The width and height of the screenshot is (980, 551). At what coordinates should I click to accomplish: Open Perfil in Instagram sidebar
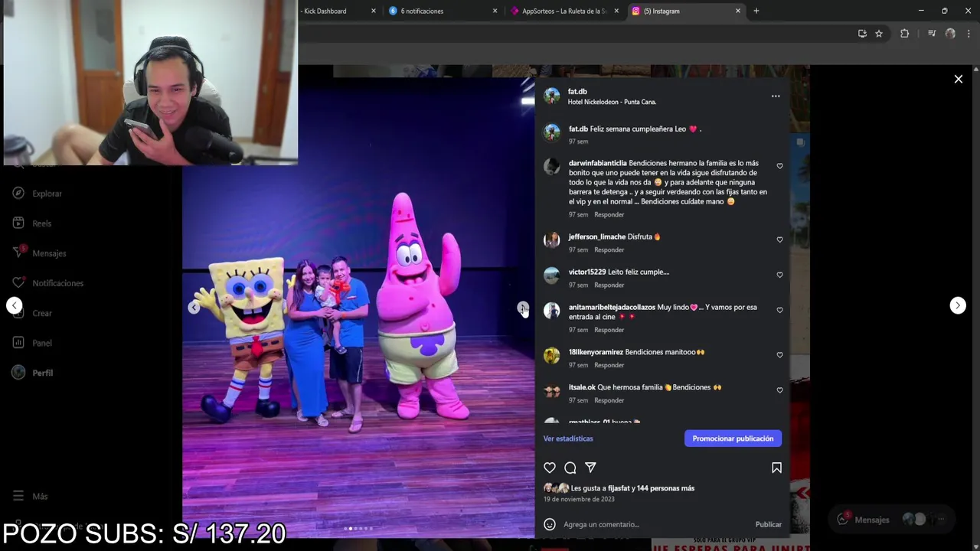(x=33, y=373)
